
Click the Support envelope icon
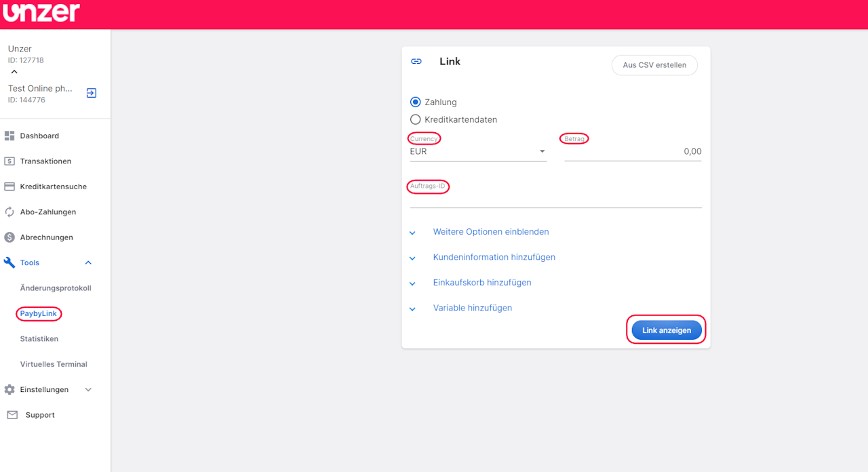point(12,415)
